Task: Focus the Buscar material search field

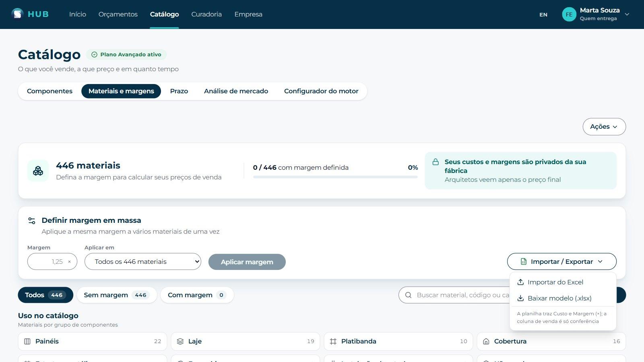Action: click(x=454, y=295)
